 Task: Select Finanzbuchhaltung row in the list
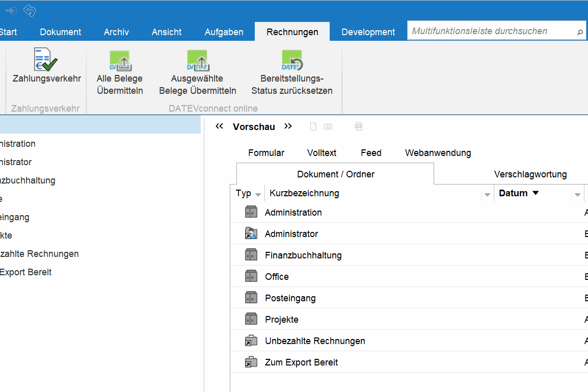pos(409,255)
